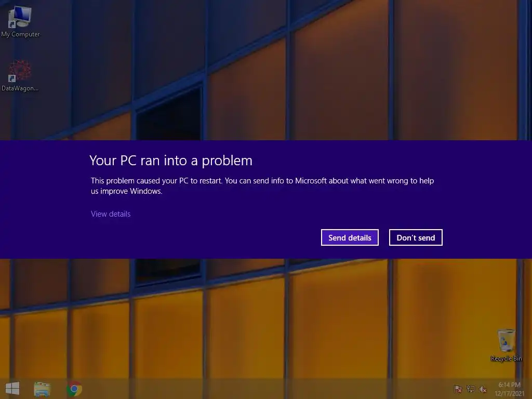Viewport: 532px width, 399px height.
Task: Launch File Explorer from the taskbar
Action: 42,389
